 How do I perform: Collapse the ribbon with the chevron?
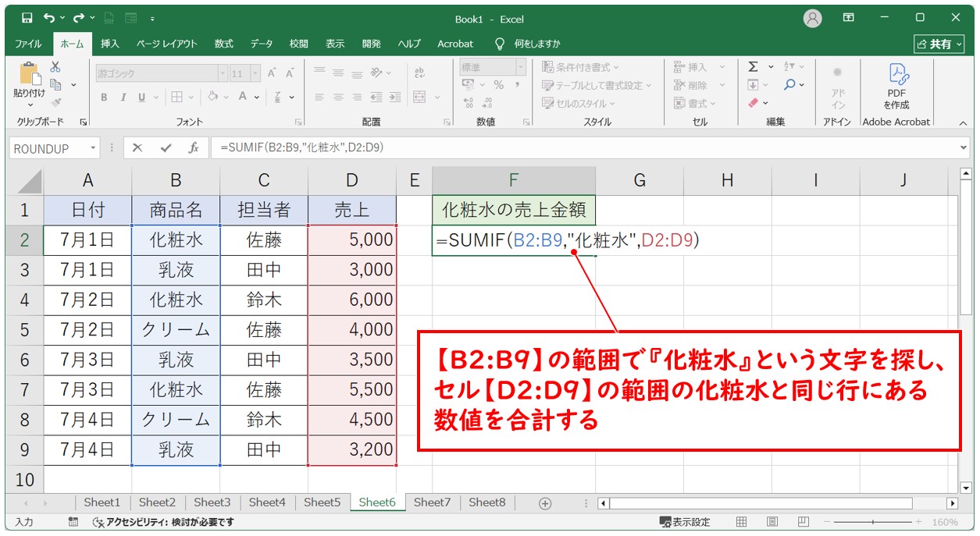pos(963,122)
